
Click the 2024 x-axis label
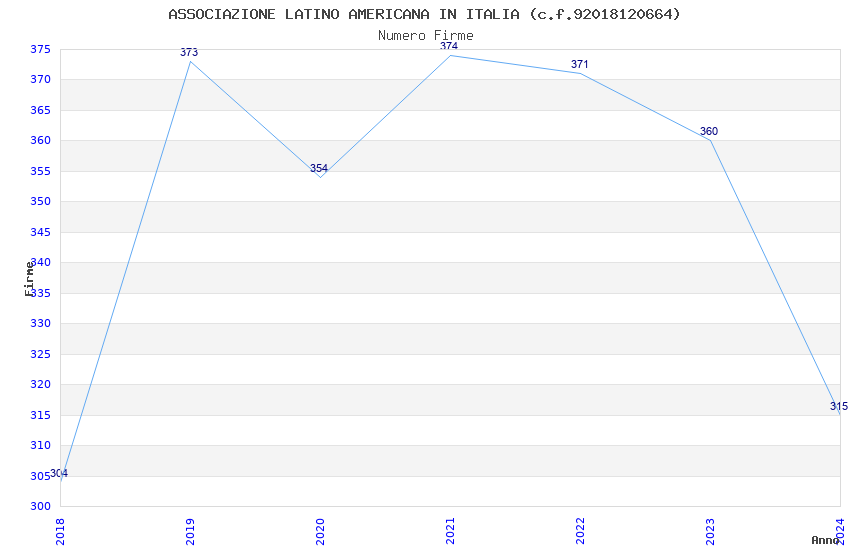pyautogui.click(x=841, y=532)
